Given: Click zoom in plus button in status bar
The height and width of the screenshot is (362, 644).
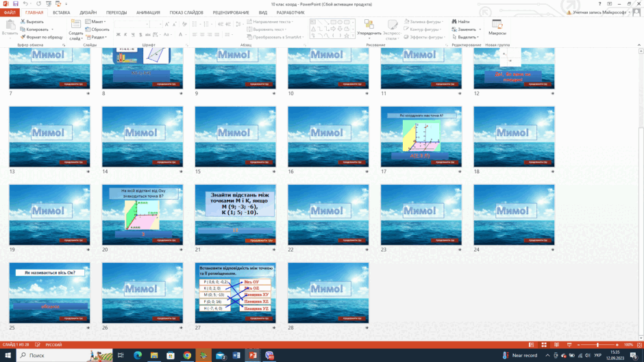Looking at the screenshot, I should pyautogui.click(x=617, y=345).
